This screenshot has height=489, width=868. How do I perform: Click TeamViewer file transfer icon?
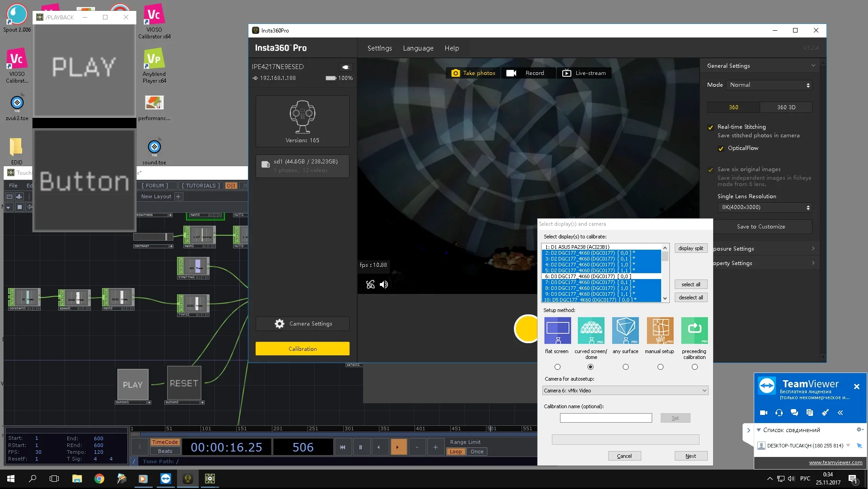[x=810, y=413]
